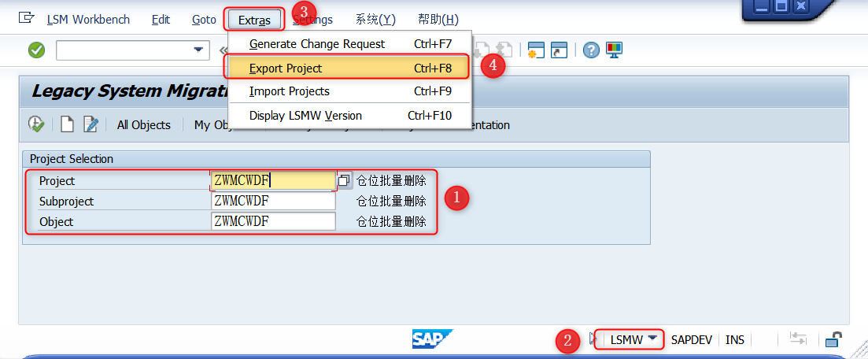The width and height of the screenshot is (868, 359).
Task: Select Import Projects menu entry
Action: click(350, 91)
